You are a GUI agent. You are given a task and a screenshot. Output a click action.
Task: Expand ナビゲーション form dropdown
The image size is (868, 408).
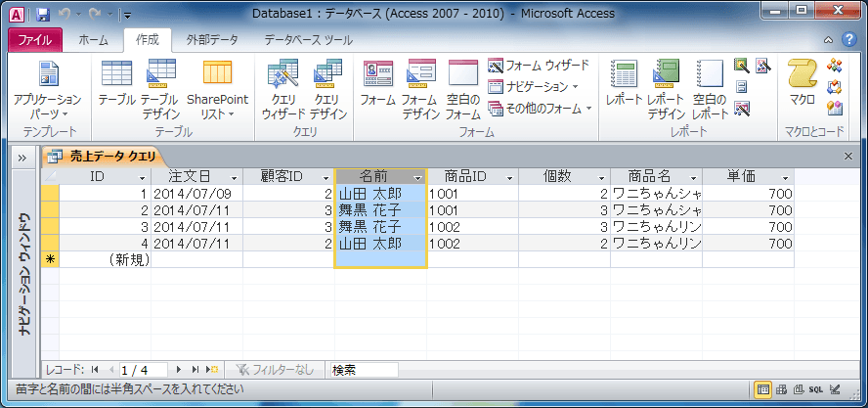(534, 87)
